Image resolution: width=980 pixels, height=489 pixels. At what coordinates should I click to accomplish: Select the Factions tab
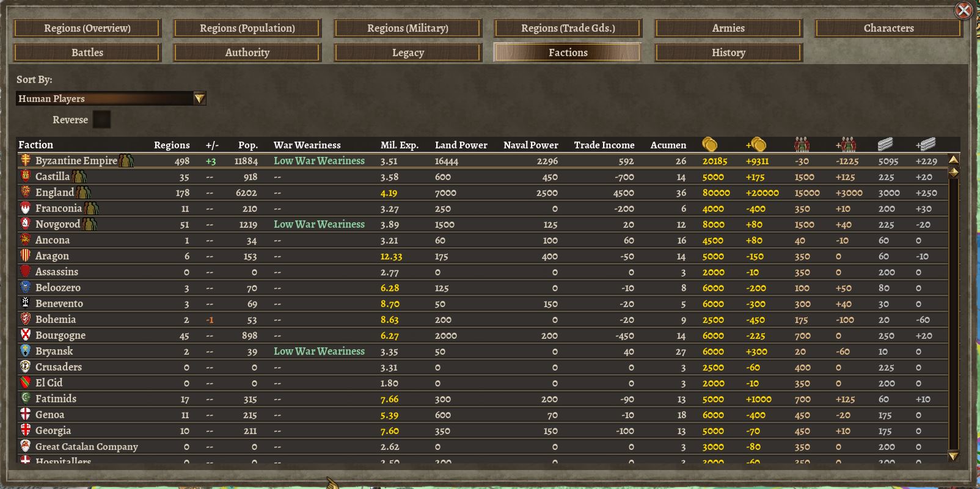tap(568, 53)
